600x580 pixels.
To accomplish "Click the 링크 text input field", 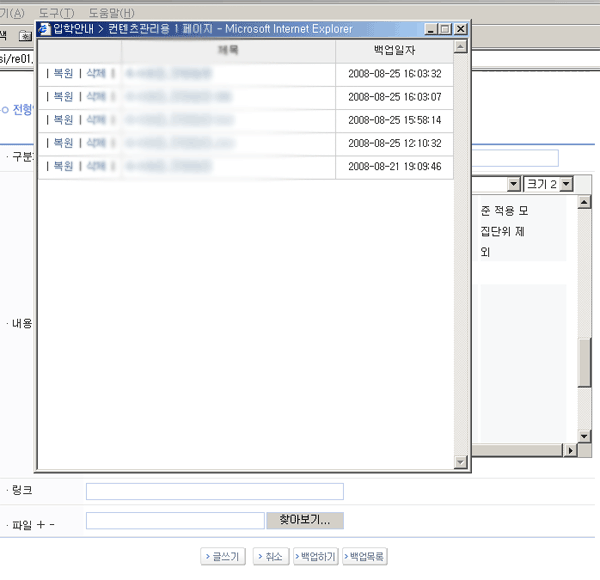I will tap(214, 491).
